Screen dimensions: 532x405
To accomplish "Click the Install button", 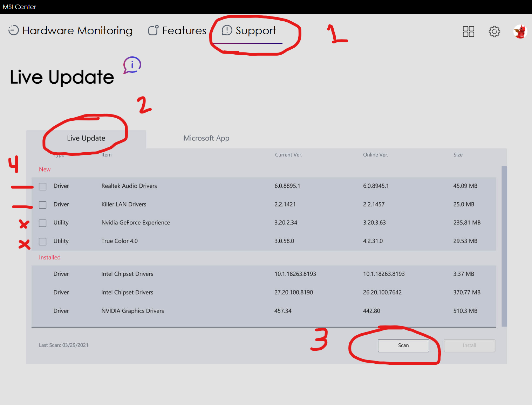I will pyautogui.click(x=469, y=345).
